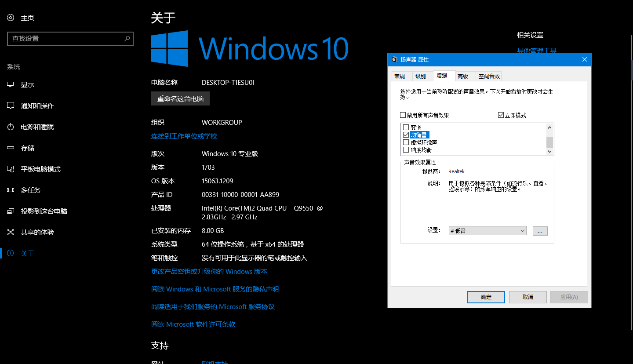Click the 应用(A) button
Image resolution: width=633 pixels, height=364 pixels.
pos(569,297)
